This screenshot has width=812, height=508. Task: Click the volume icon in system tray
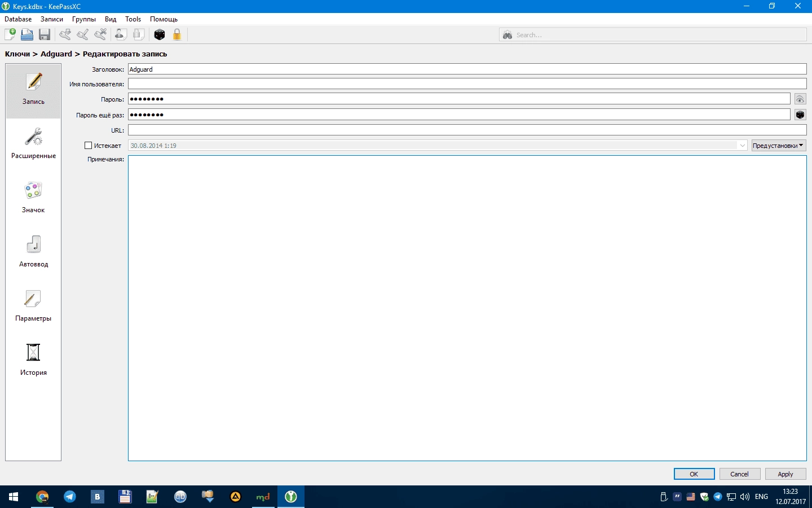[745, 497]
